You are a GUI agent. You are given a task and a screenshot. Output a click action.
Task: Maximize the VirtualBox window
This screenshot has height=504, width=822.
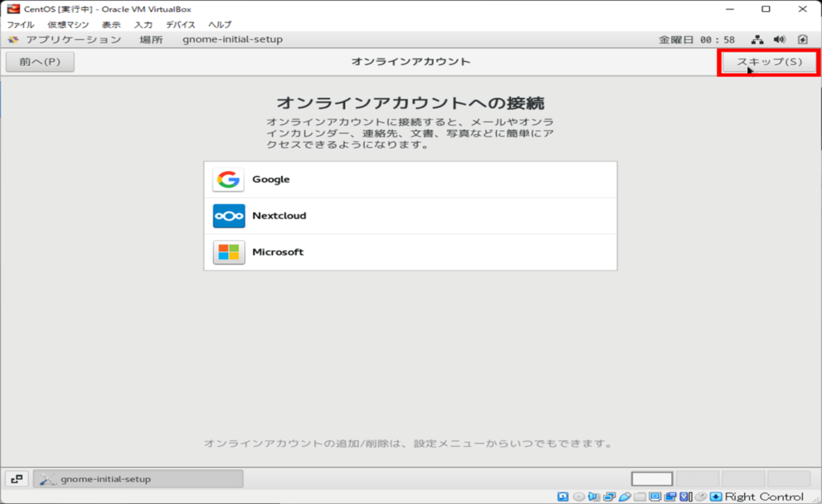click(x=766, y=9)
